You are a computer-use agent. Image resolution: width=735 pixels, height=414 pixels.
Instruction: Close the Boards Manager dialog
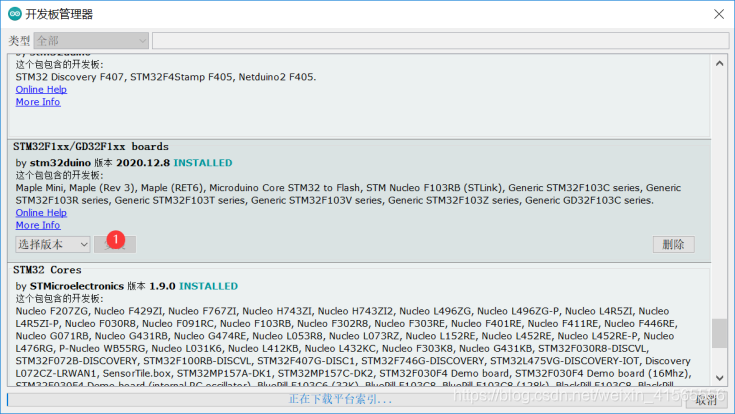pyautogui.click(x=719, y=14)
